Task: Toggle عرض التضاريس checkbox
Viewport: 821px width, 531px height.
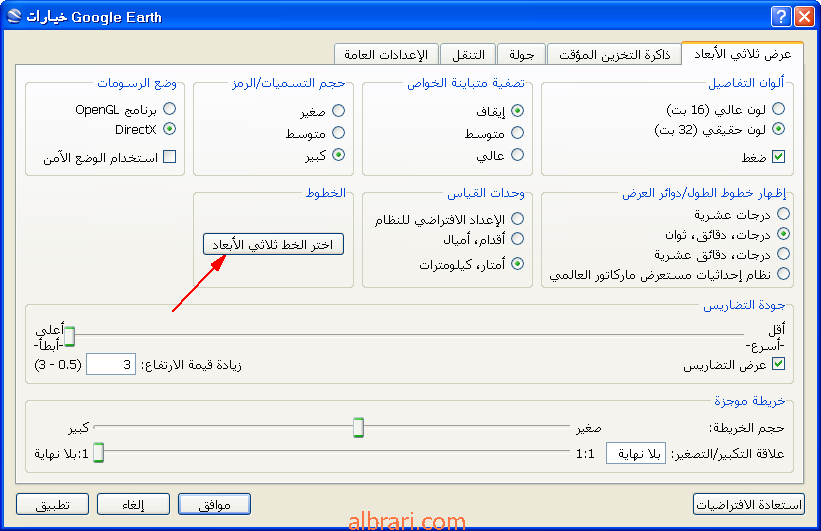Action: click(779, 364)
